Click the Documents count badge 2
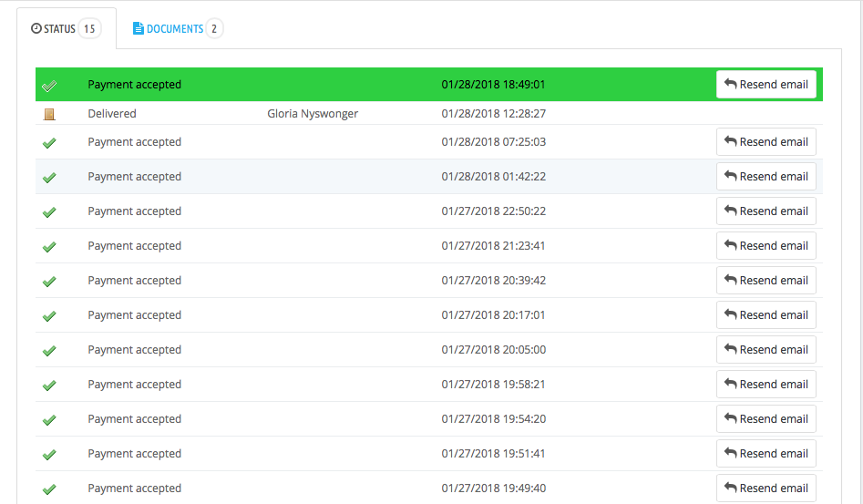This screenshot has height=504, width=863. (214, 28)
